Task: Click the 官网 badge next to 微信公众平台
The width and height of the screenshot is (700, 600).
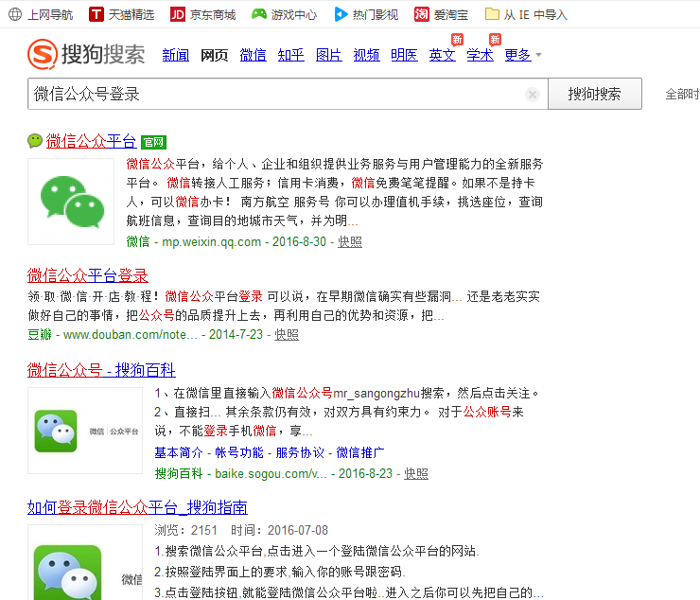Action: (153, 142)
